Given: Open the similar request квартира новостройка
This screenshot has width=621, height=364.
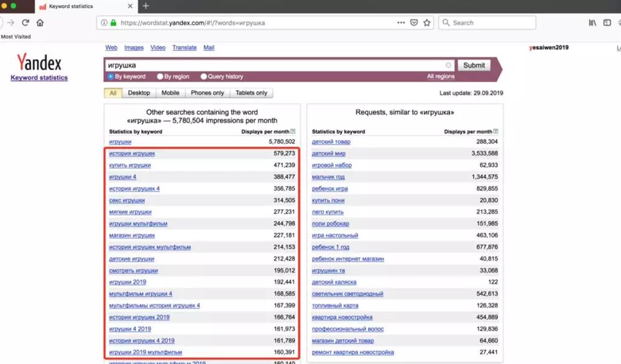Looking at the screenshot, I should [x=342, y=317].
